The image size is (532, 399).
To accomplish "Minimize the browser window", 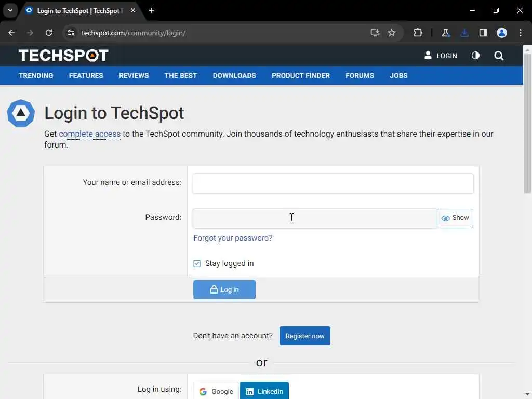I will point(472,10).
